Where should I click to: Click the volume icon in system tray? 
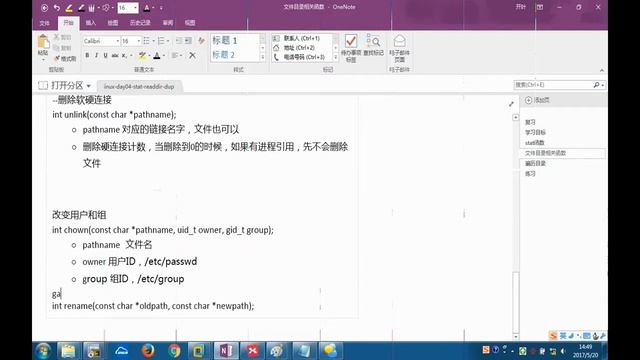coord(563,351)
